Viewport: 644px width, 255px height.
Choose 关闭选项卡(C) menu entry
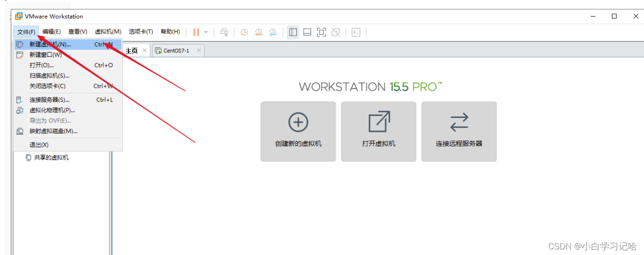[x=68, y=86]
